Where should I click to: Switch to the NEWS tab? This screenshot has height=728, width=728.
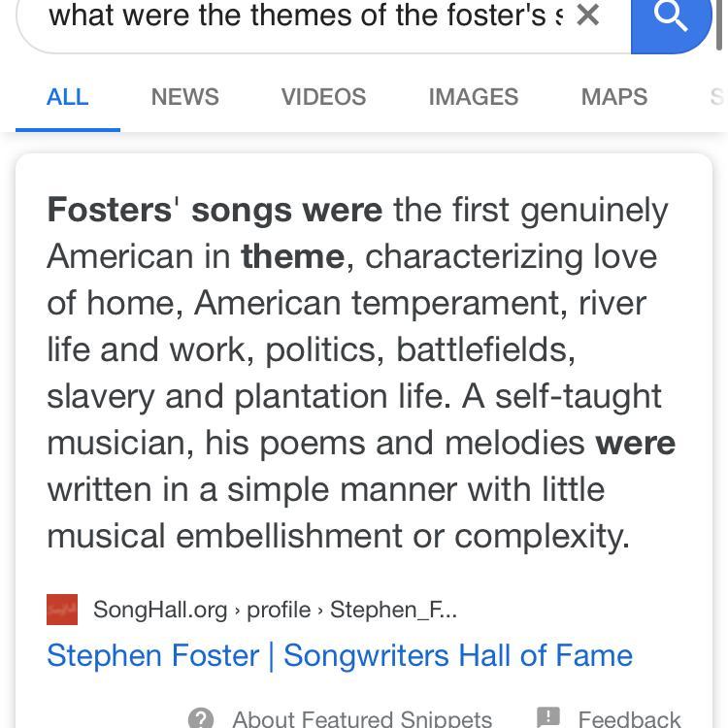[x=184, y=97]
